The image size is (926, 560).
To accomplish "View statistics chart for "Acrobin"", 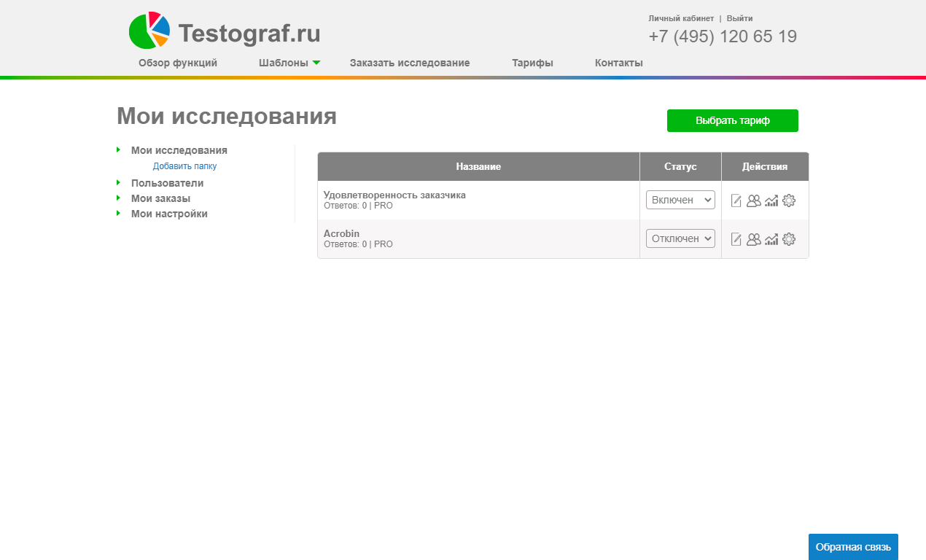I will point(772,238).
